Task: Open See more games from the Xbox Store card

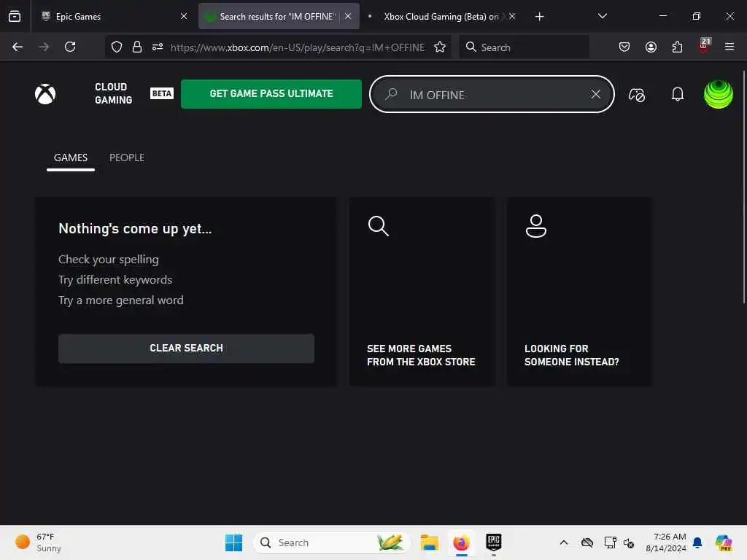Action: pos(422,292)
